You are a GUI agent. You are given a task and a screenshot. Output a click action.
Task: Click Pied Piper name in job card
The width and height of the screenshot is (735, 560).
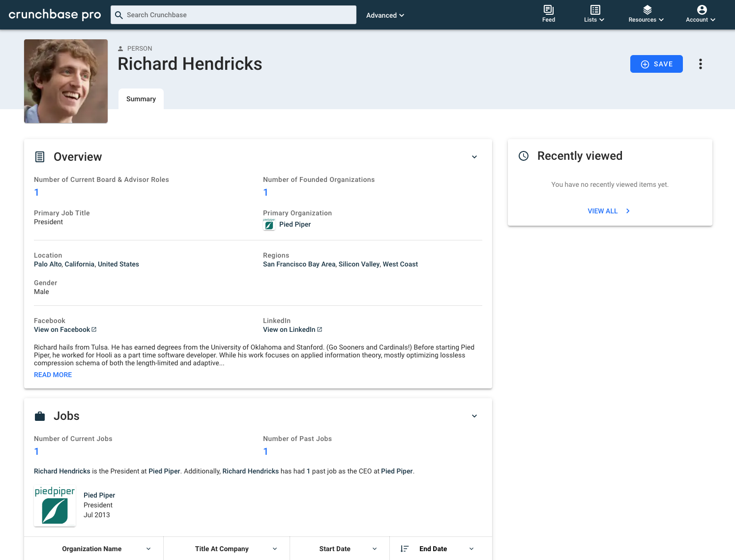tap(99, 495)
